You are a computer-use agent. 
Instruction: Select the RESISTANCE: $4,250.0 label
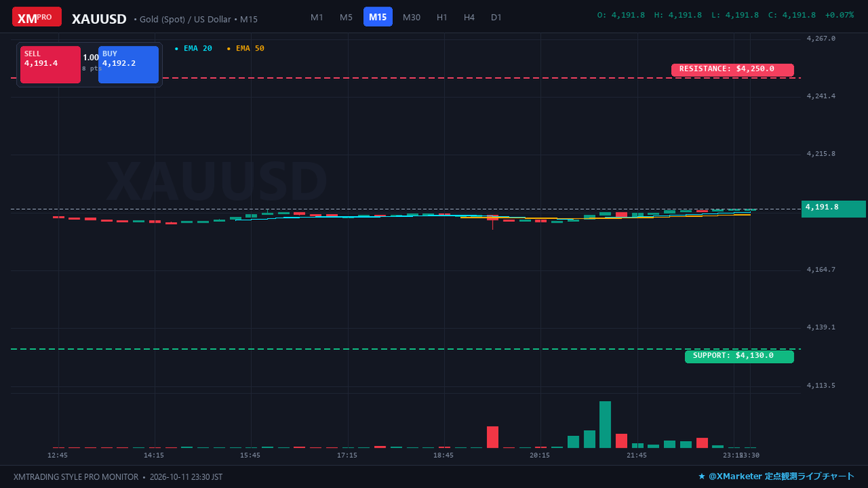[x=733, y=69]
